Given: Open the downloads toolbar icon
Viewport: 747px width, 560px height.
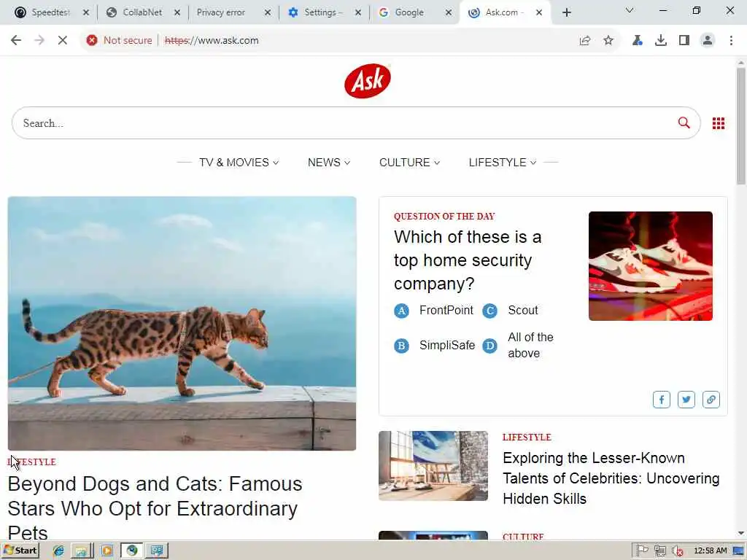Looking at the screenshot, I should click(661, 41).
